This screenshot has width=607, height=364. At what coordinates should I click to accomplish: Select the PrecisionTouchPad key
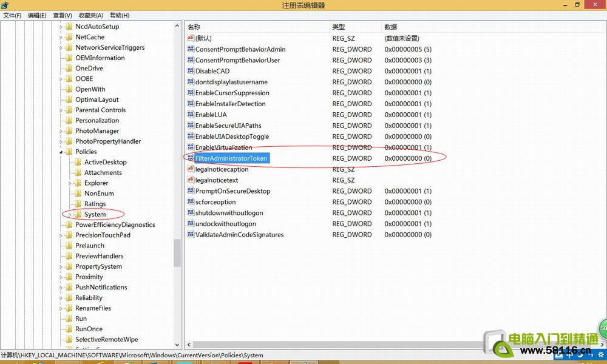coord(103,235)
